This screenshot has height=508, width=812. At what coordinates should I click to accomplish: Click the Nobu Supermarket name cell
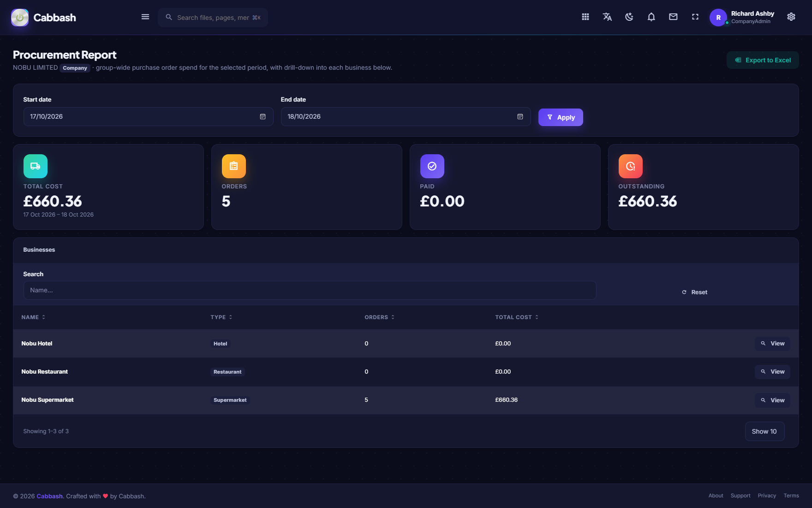pos(48,400)
